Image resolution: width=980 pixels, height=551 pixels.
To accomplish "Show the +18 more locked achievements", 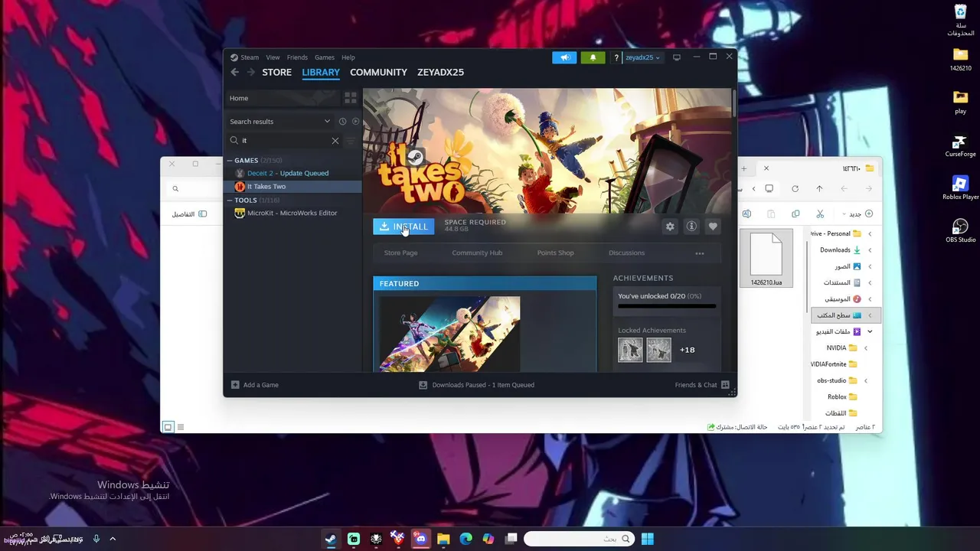I will click(688, 350).
